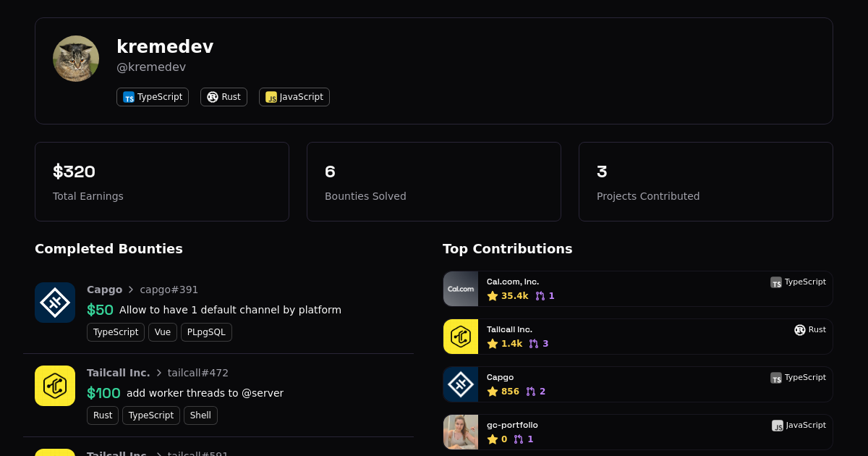Open the Capgo logo beside capgo#391

(x=55, y=303)
